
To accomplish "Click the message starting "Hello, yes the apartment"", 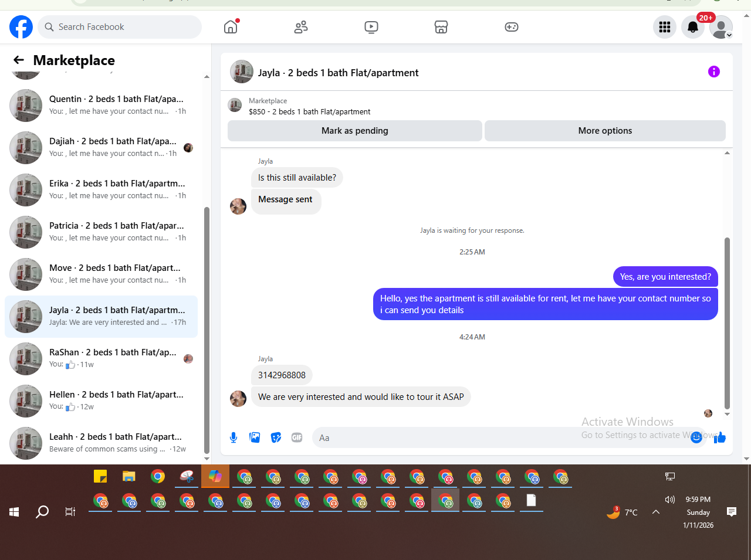I will [546, 304].
